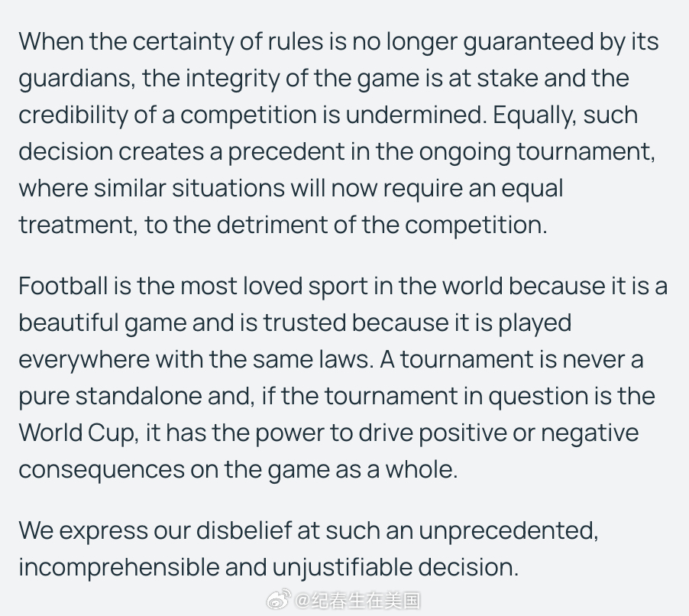The image size is (689, 616).
Task: Click the word 'standalone' in second paragraph
Action: coord(138,396)
